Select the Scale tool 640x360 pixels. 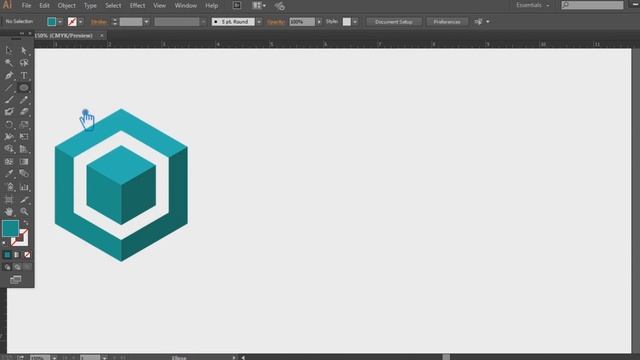tap(24, 124)
